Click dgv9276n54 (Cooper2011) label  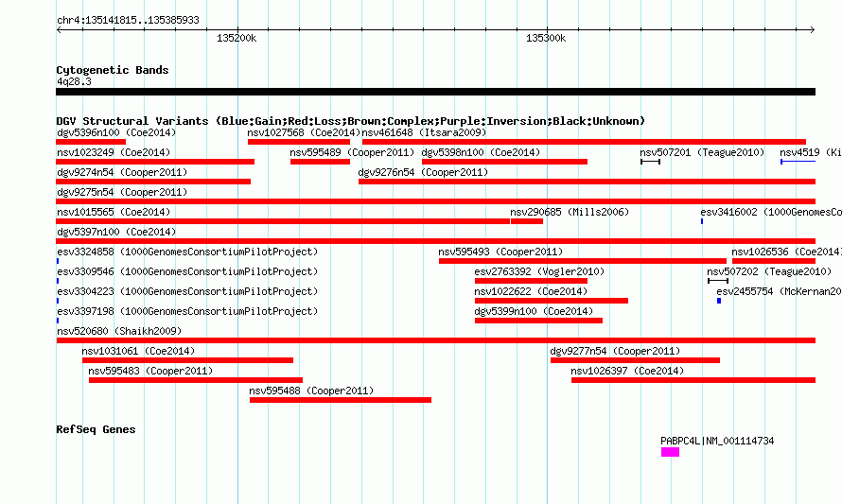point(423,172)
